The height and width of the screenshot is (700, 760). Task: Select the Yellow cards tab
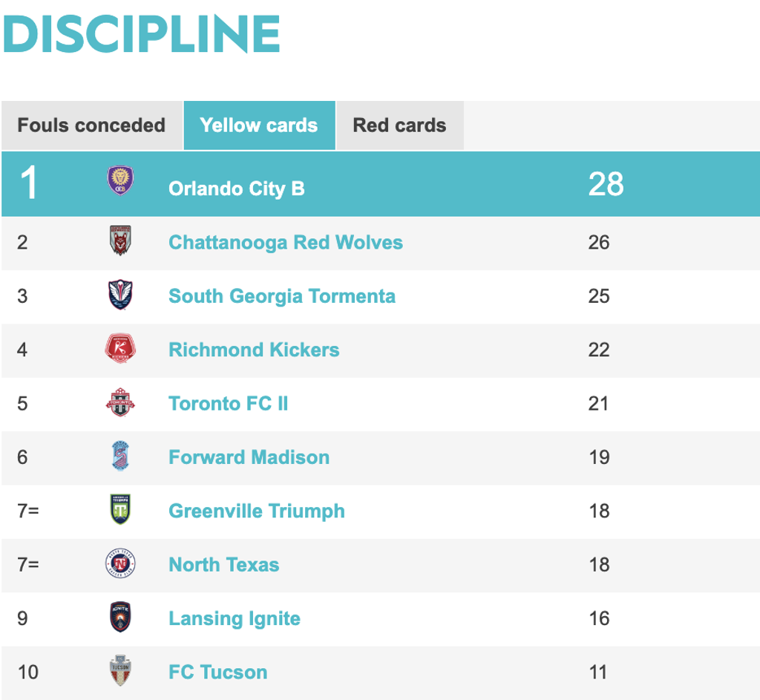(259, 125)
